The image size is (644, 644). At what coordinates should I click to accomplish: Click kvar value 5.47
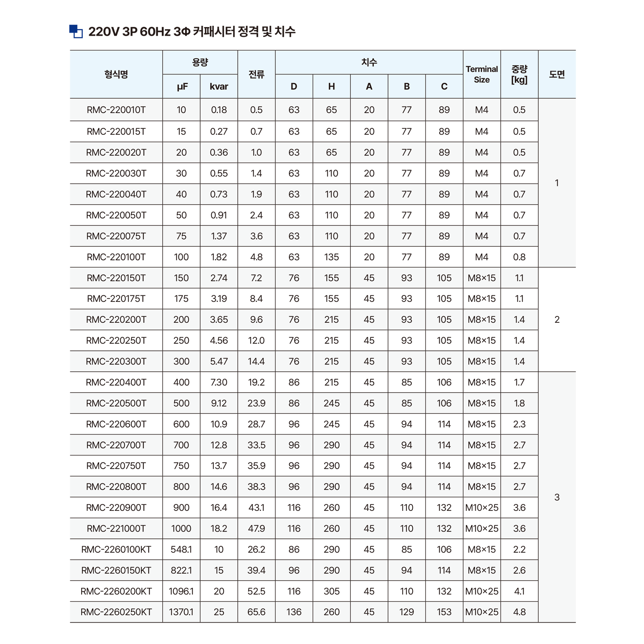(219, 361)
